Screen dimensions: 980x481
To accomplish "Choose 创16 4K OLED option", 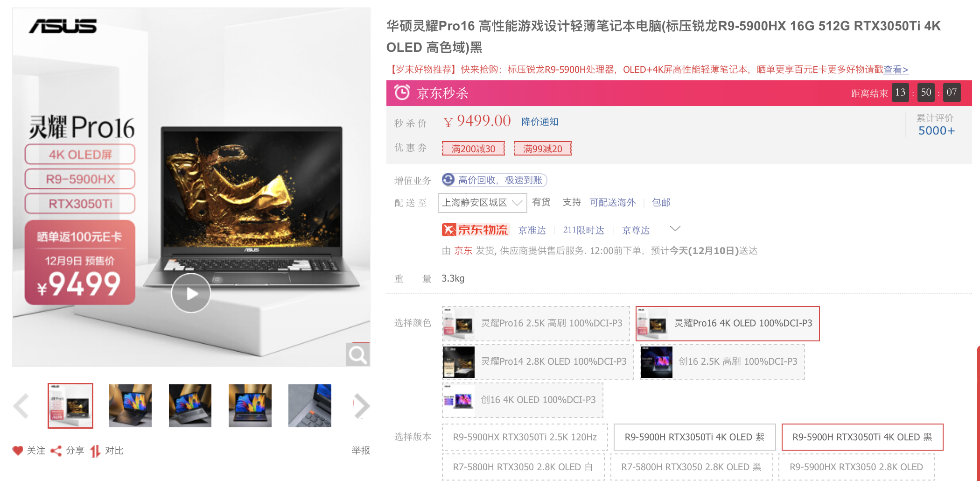I will click(x=523, y=400).
